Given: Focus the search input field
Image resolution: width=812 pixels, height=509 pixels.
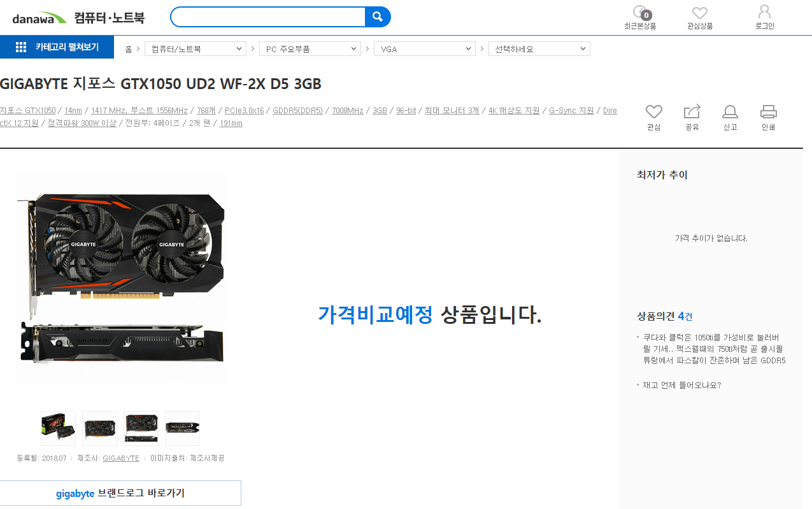Looking at the screenshot, I should 268,17.
